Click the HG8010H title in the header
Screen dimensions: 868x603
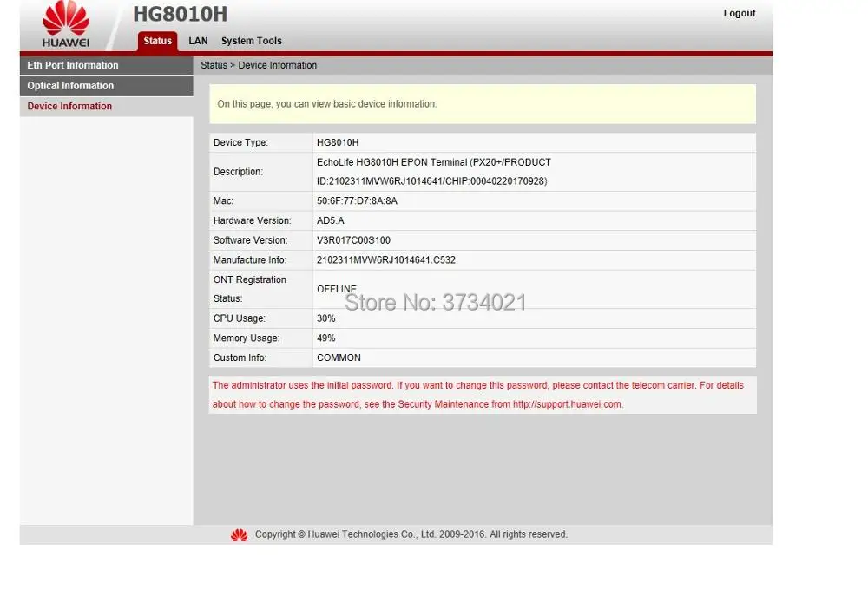tap(180, 14)
